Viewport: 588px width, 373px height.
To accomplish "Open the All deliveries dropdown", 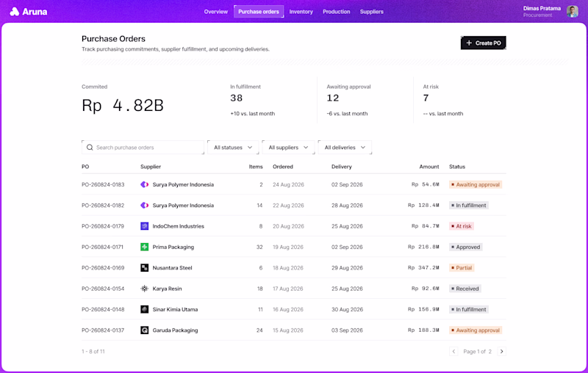I will [x=345, y=148].
